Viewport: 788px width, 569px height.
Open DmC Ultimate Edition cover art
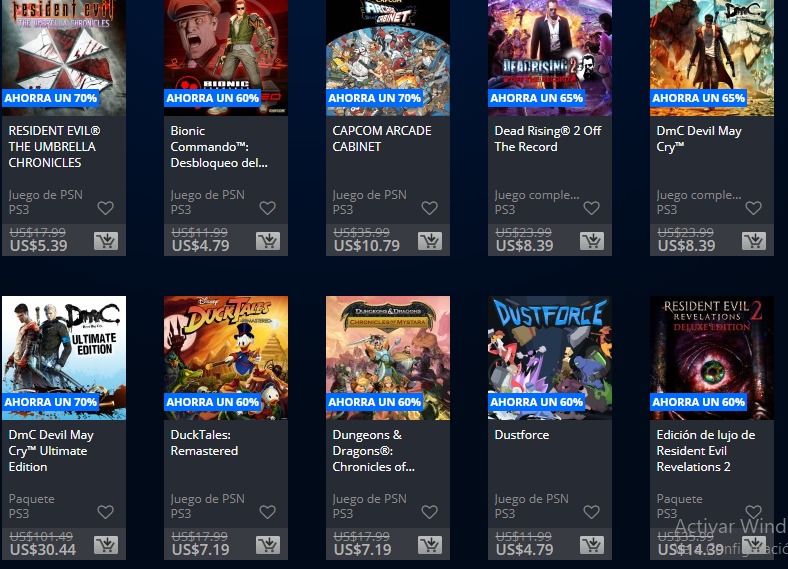[x=64, y=358]
